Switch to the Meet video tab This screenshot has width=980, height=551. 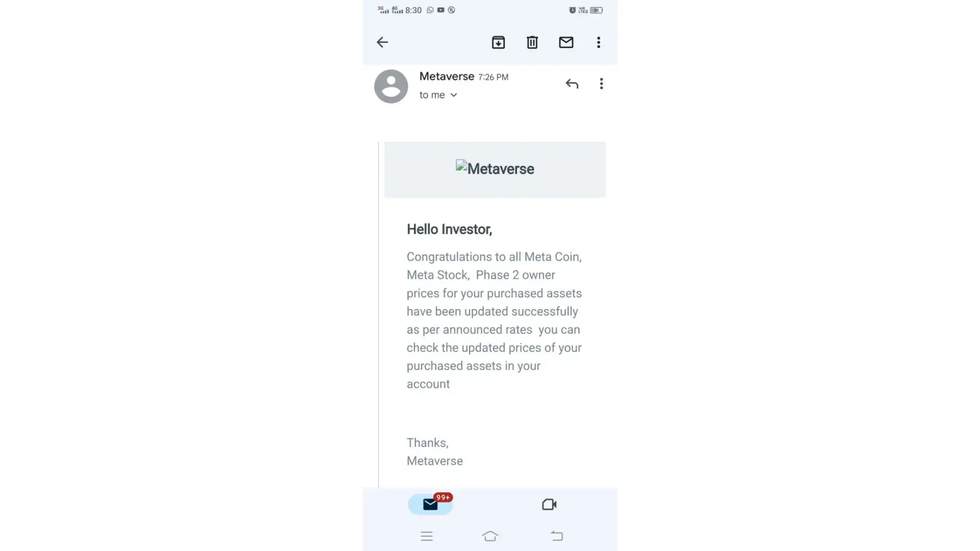549,504
